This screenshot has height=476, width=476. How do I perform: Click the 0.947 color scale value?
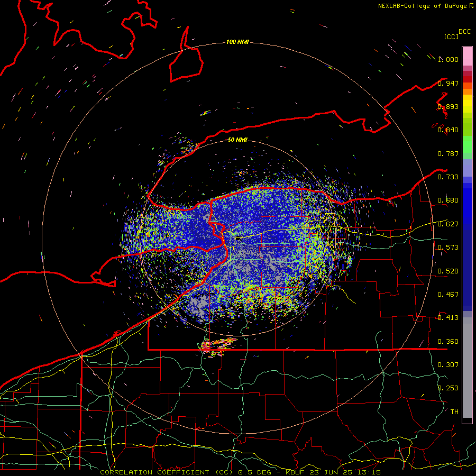(448, 83)
